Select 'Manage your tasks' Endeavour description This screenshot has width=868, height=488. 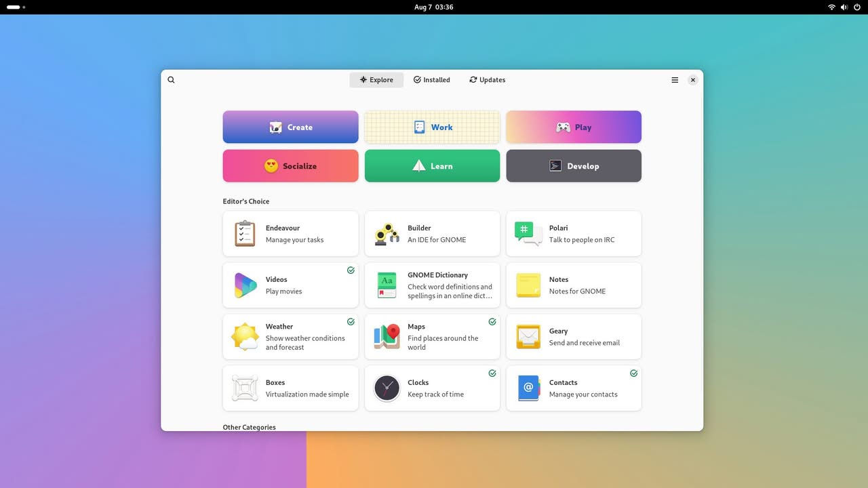point(295,240)
